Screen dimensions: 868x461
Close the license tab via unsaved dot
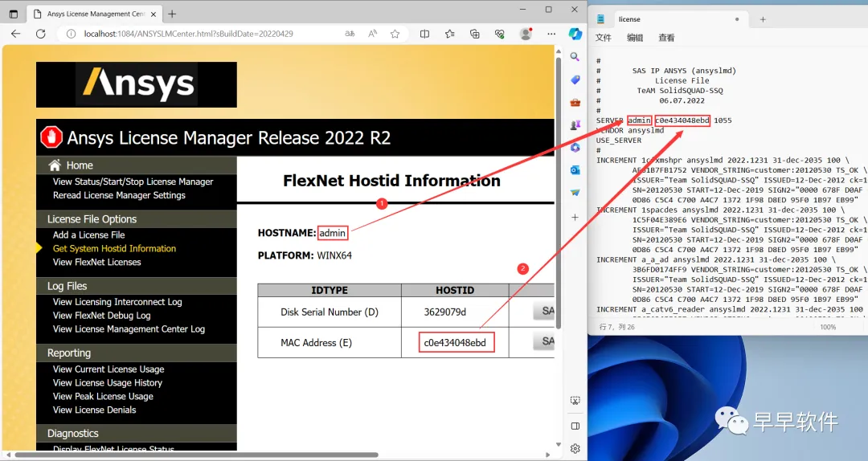(737, 18)
